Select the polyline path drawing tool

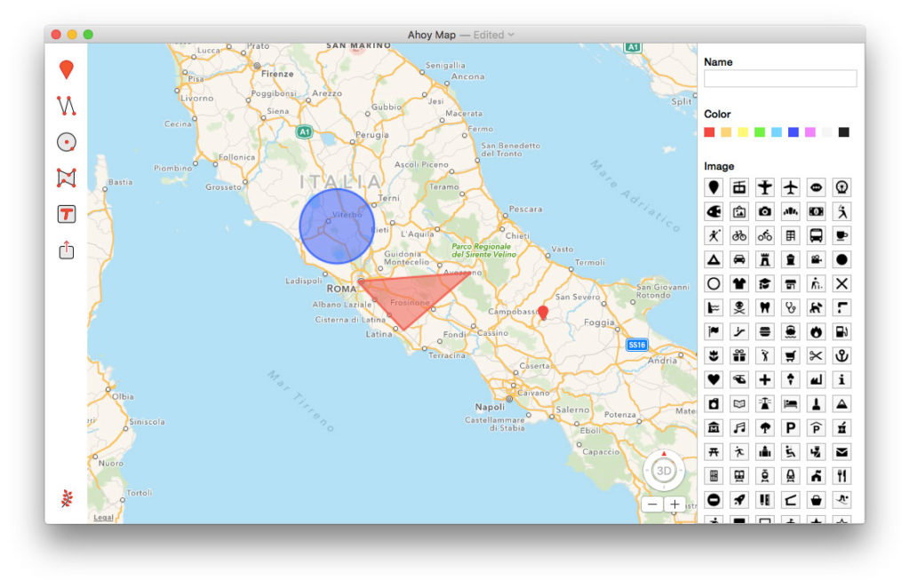tap(66, 106)
